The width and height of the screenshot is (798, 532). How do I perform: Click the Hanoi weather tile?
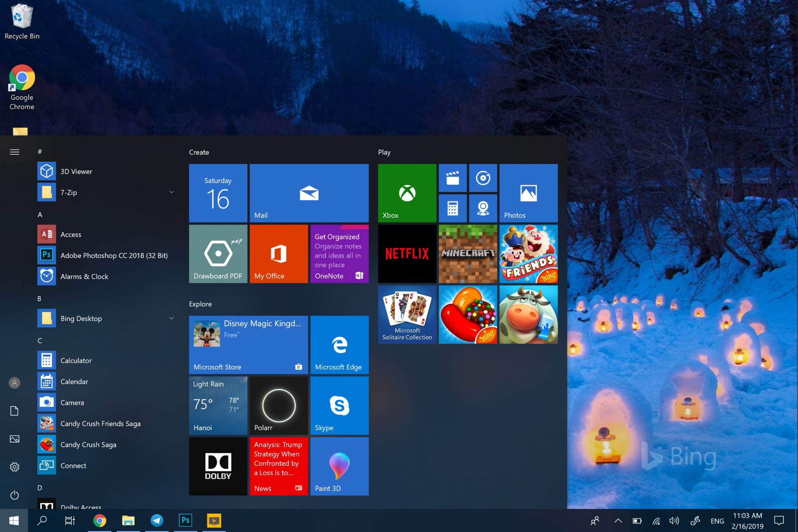coord(218,405)
